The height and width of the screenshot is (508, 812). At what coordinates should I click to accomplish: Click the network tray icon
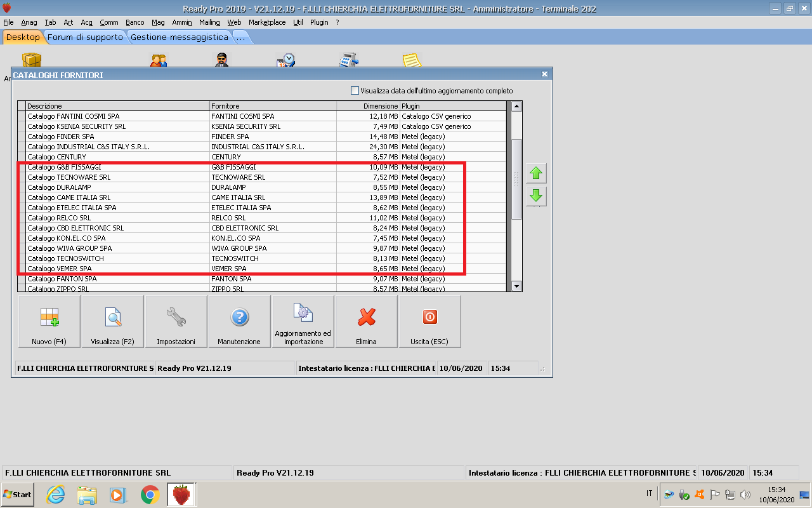pos(730,494)
